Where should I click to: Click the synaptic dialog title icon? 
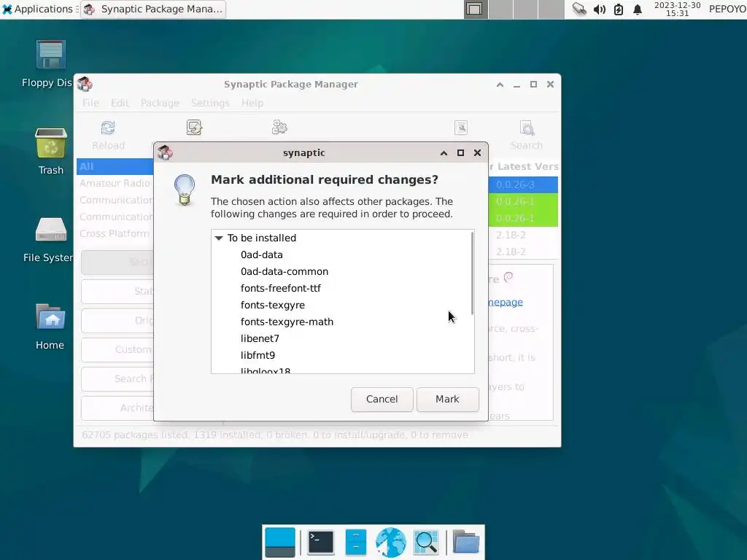click(166, 152)
